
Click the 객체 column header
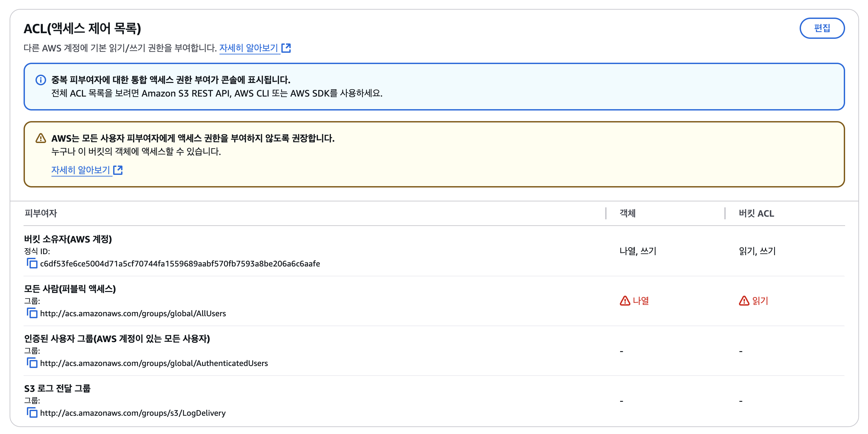coord(627,213)
